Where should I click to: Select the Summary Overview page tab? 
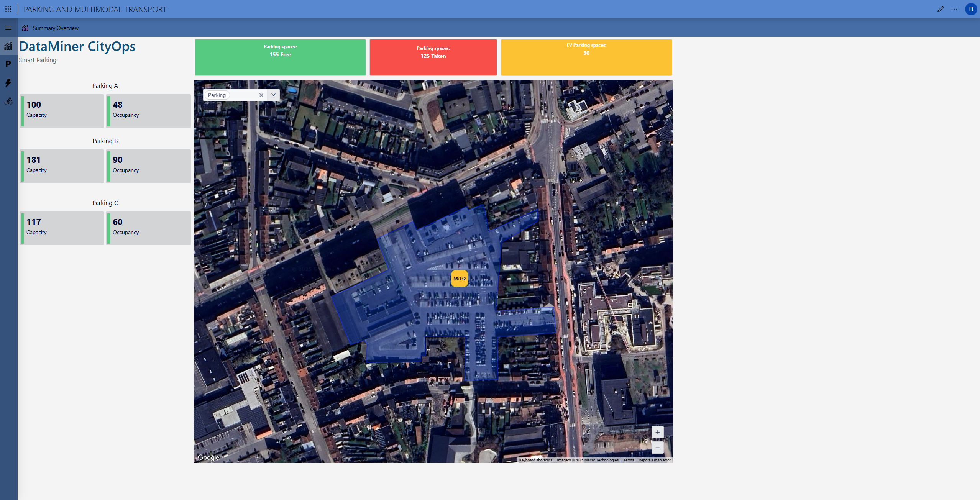point(55,28)
